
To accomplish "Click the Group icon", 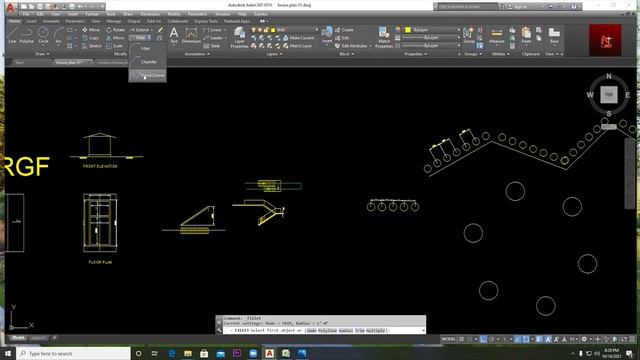I will [x=469, y=35].
